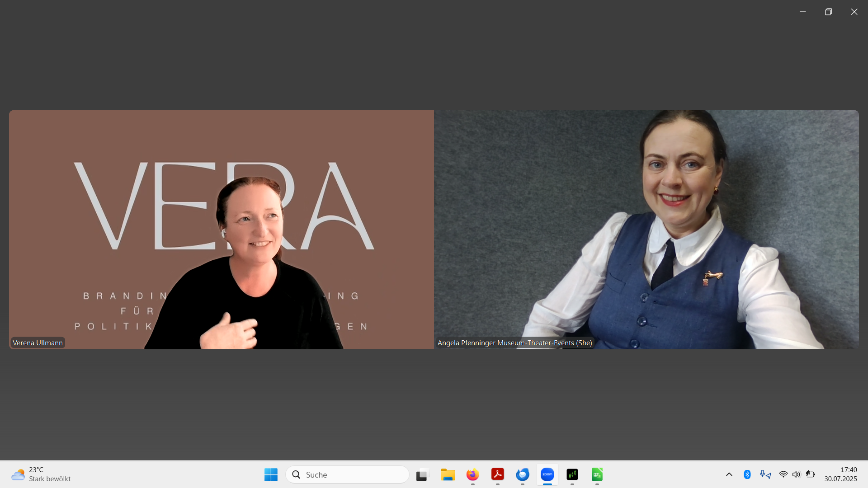Open Adobe Acrobat from the taskbar
The height and width of the screenshot is (488, 868).
click(x=497, y=474)
